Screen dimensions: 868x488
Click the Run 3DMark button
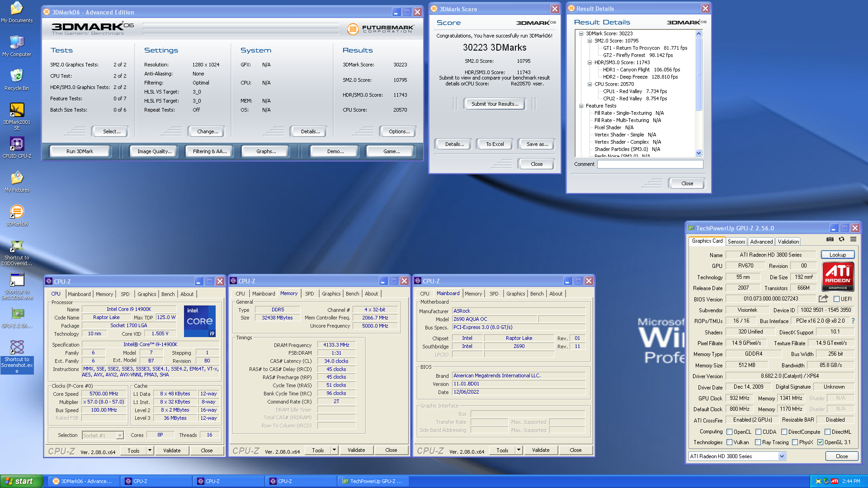(x=80, y=151)
